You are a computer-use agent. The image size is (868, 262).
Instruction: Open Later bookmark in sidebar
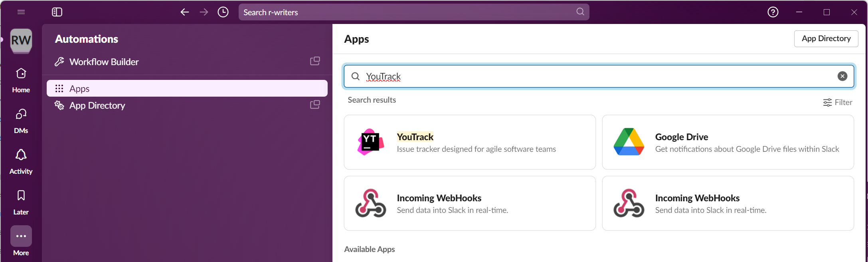pyautogui.click(x=21, y=202)
